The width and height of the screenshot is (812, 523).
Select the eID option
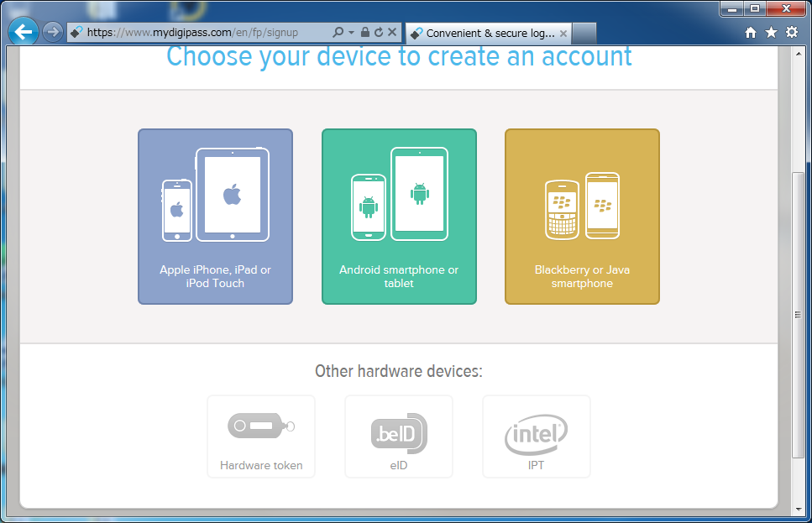(x=399, y=437)
